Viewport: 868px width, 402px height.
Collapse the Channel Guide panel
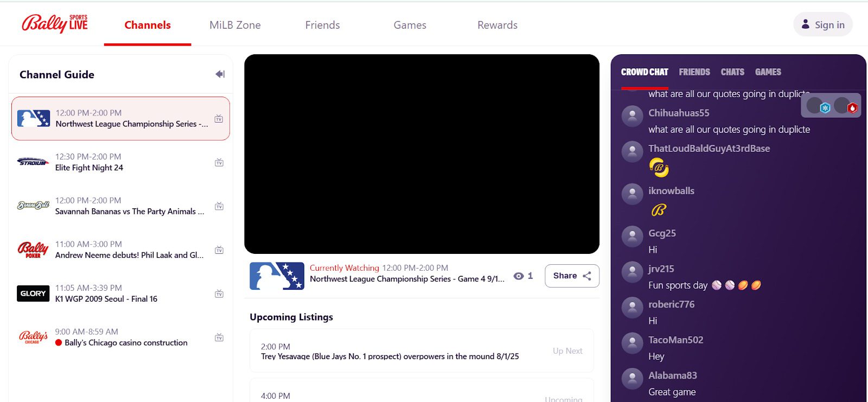pos(220,74)
